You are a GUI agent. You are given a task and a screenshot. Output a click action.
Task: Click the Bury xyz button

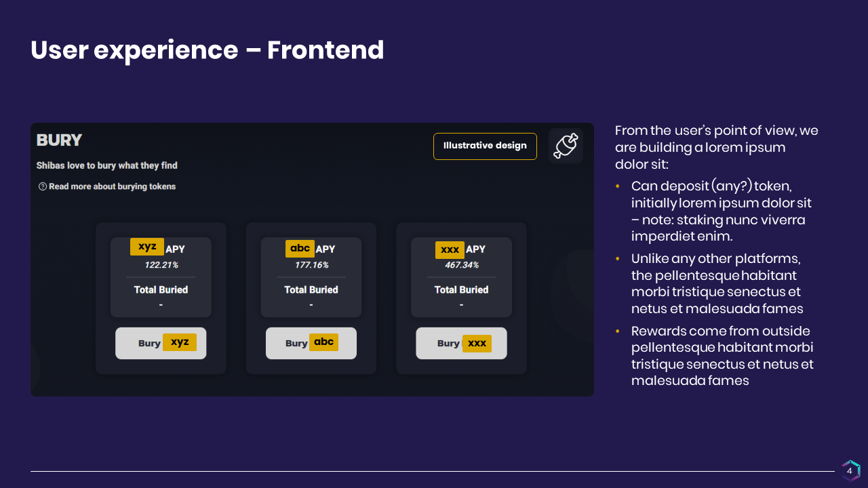(161, 343)
